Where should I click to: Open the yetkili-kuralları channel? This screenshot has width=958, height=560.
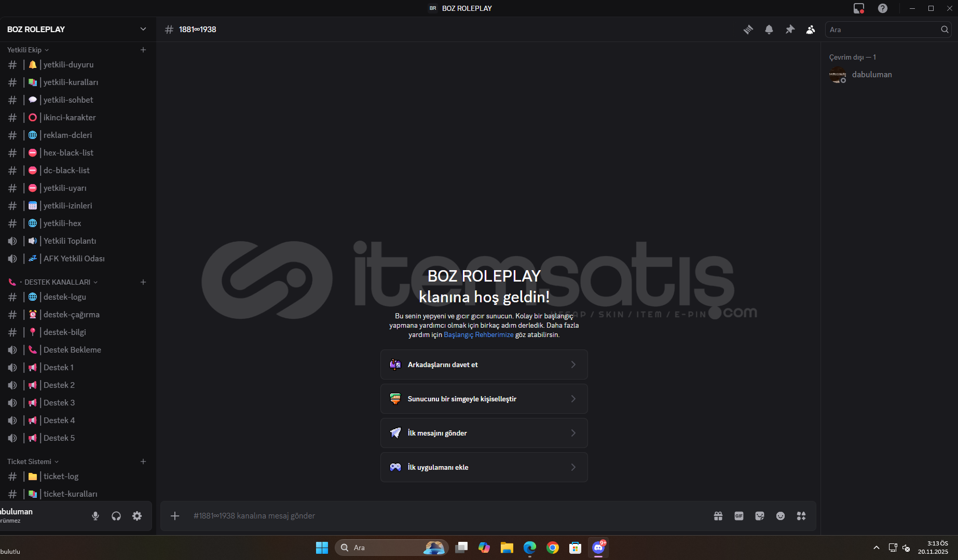coord(77,82)
